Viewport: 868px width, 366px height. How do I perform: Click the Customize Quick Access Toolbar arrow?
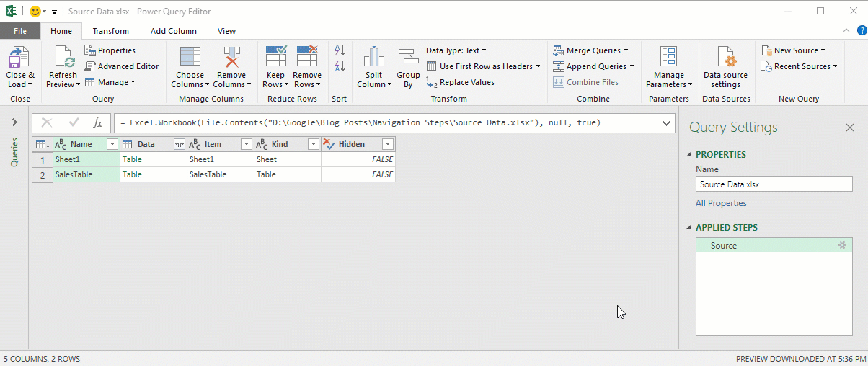[x=54, y=12]
